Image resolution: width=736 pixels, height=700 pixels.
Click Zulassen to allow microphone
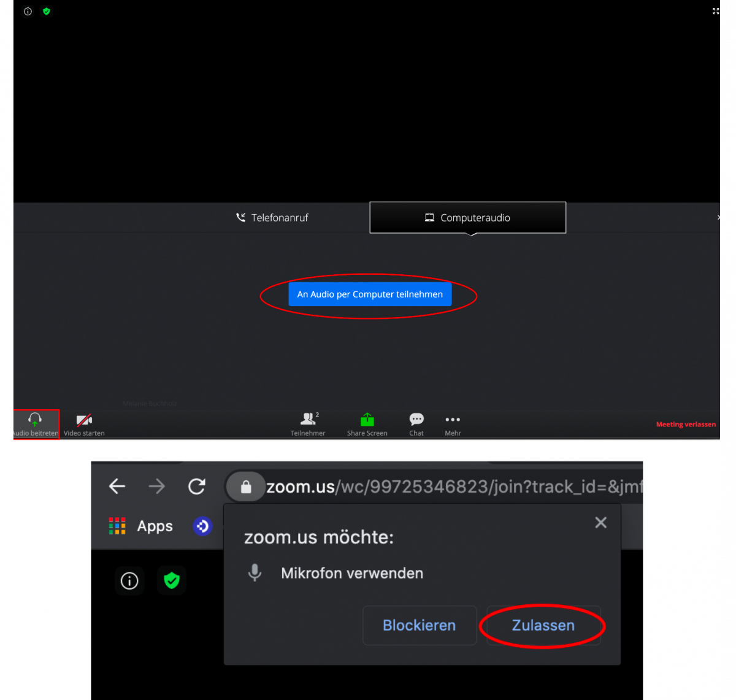pos(543,625)
